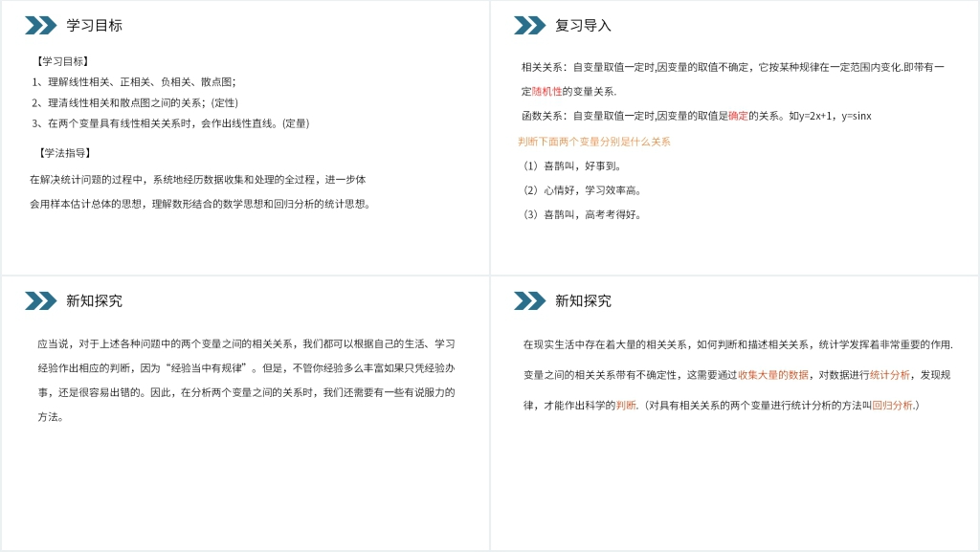Click the chevron arrows icon beside 学习目标
980x552 pixels.
point(40,26)
